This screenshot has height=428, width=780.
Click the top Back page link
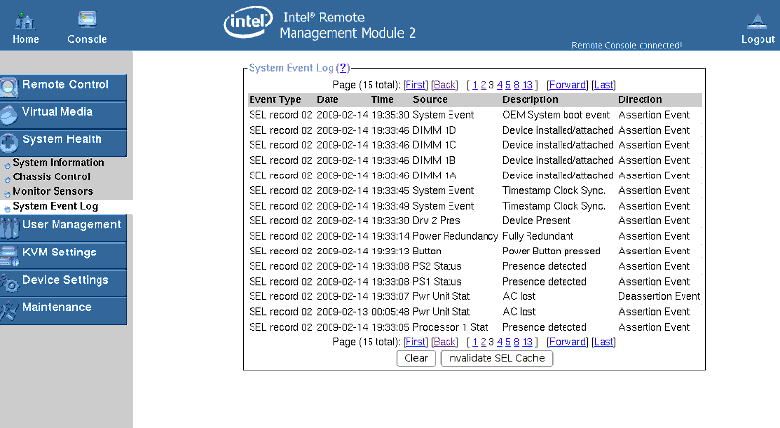click(x=445, y=85)
